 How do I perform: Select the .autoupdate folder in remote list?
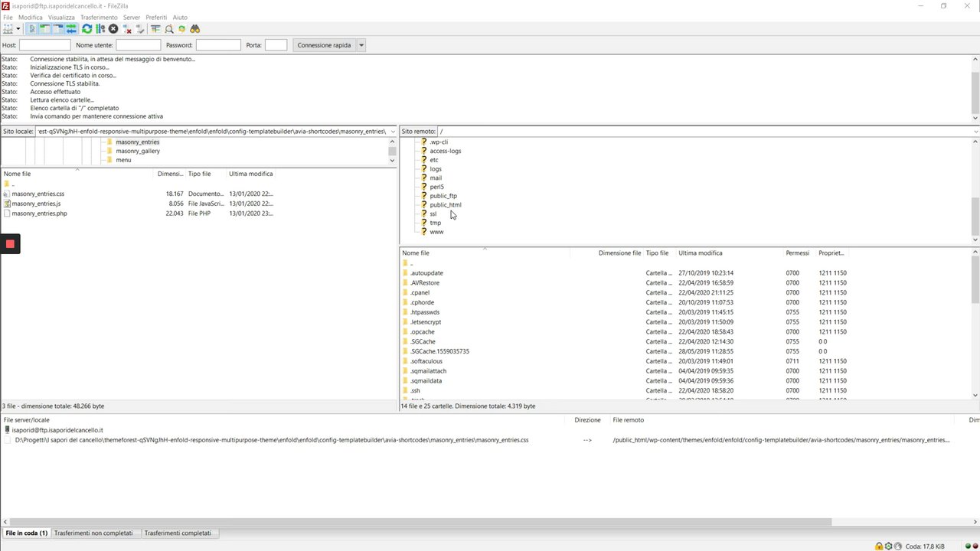click(426, 273)
